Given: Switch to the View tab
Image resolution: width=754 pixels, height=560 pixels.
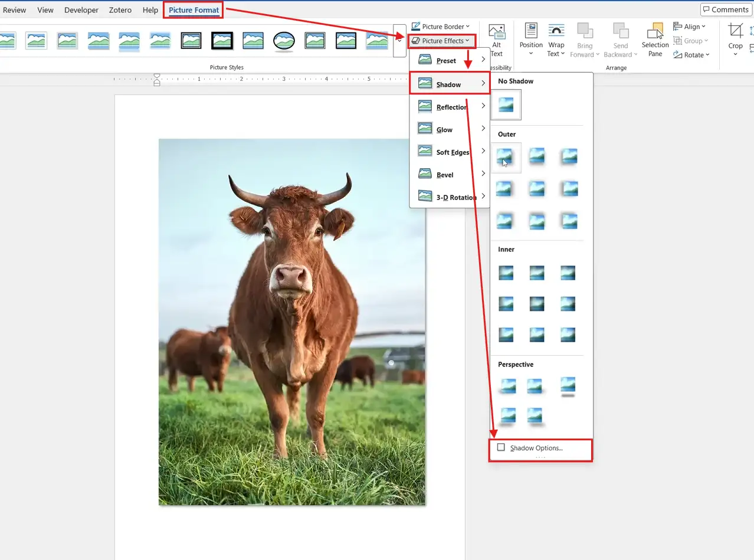Looking at the screenshot, I should [45, 10].
